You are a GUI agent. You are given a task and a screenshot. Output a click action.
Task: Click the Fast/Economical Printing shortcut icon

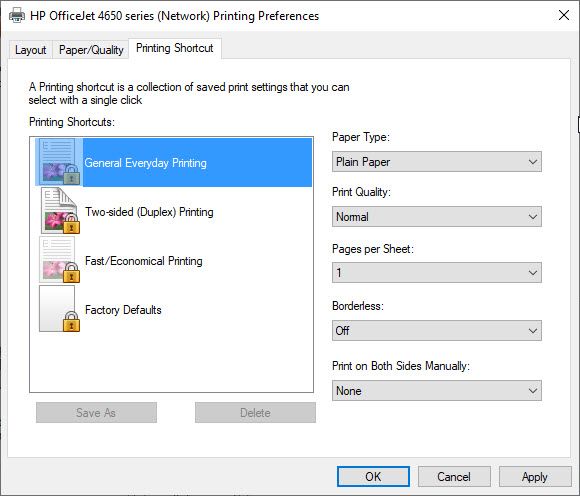pos(59,260)
